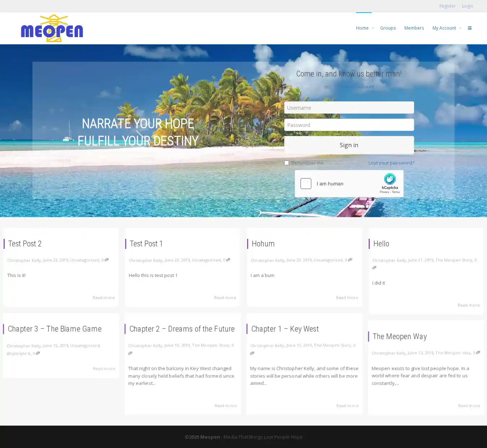Click Lost your password link
This screenshot has width=487, height=448.
pos(391,163)
